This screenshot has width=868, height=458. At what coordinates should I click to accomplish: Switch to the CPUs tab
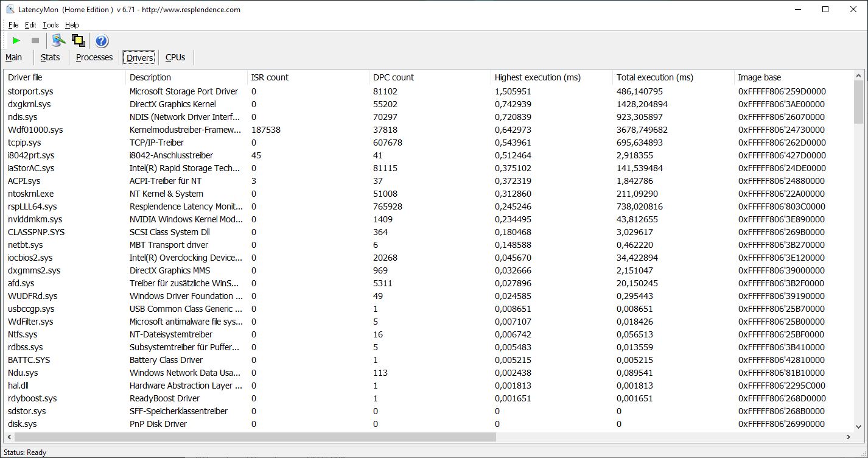[x=175, y=57]
